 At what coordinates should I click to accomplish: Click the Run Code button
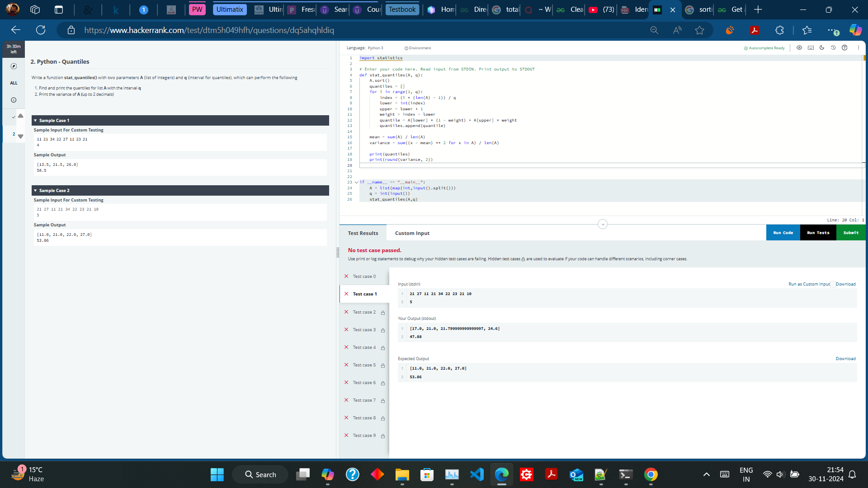click(783, 232)
